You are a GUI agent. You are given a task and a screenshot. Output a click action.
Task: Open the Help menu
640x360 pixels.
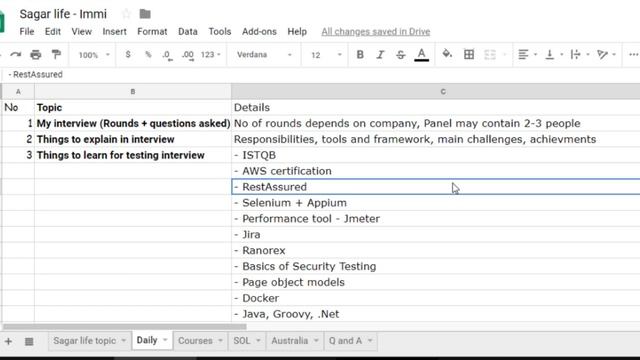click(297, 31)
